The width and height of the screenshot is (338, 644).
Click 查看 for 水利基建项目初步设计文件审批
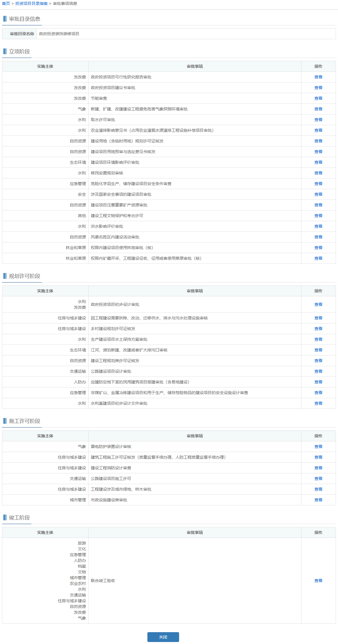[318, 403]
